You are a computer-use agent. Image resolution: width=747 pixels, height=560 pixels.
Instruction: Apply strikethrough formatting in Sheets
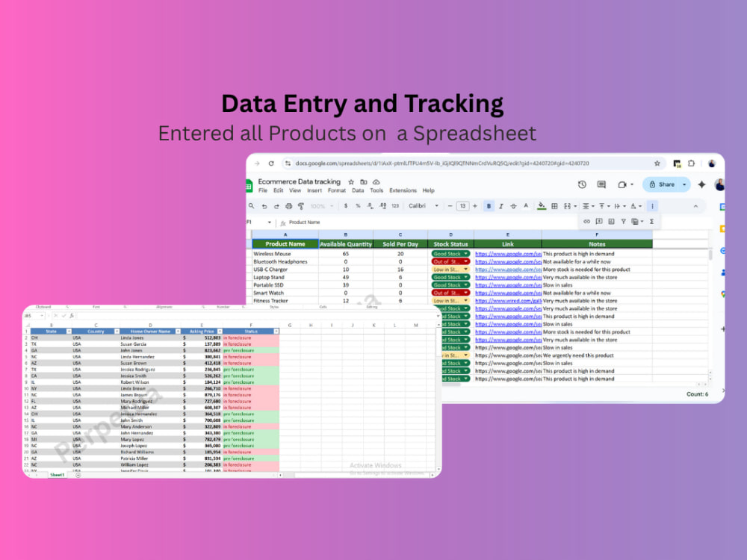click(x=514, y=206)
